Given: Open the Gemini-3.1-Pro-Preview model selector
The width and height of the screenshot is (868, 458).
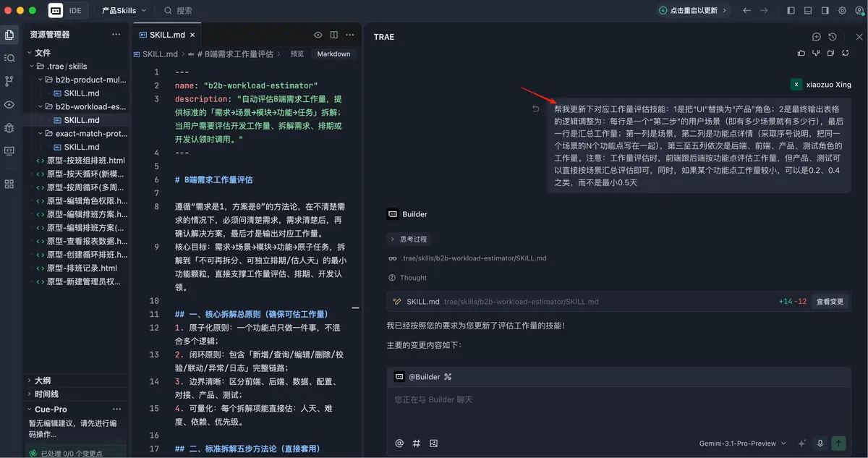Looking at the screenshot, I should [743, 444].
